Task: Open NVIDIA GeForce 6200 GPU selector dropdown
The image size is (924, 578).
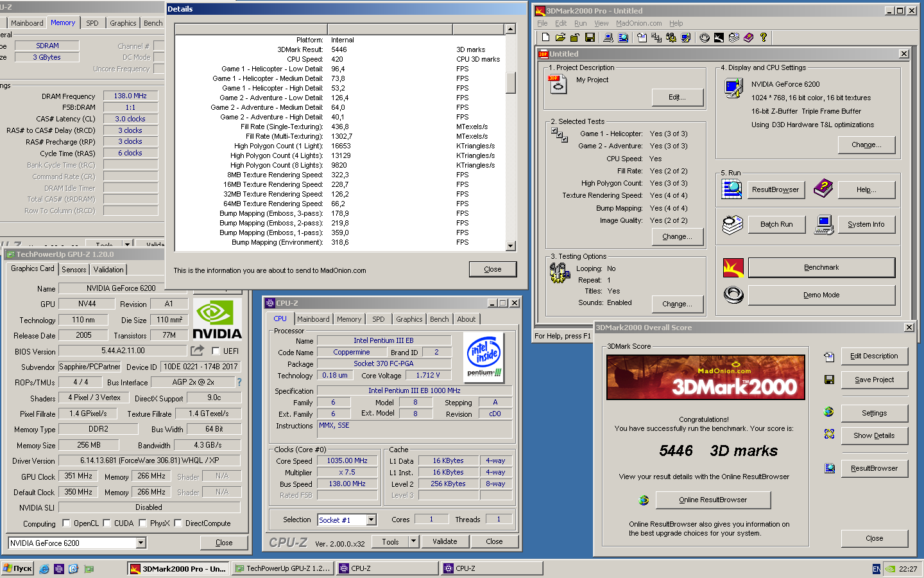Action: tap(141, 543)
